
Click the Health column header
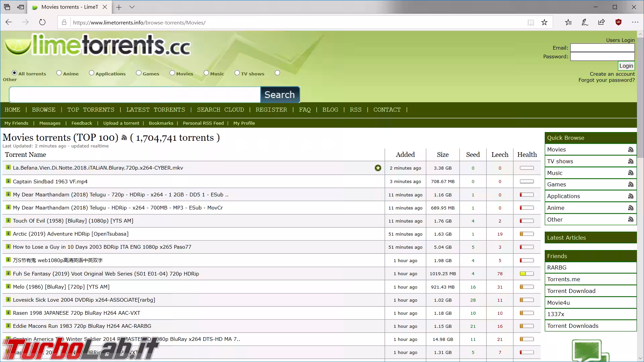coord(527,155)
